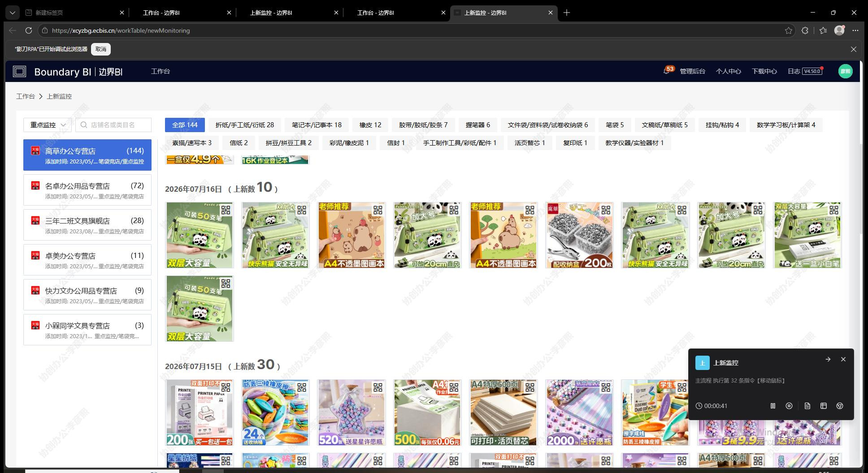Click Tmall icon beside 小槑同学文具专营店
This screenshot has height=473, width=868.
tap(35, 325)
